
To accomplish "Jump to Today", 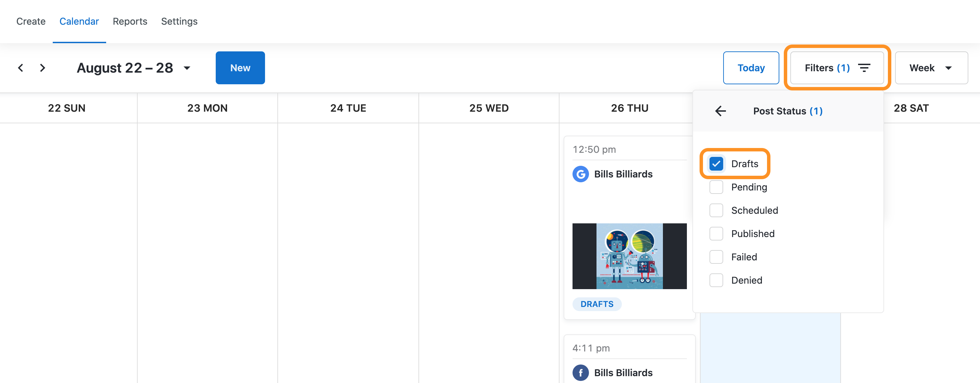I will [x=751, y=68].
